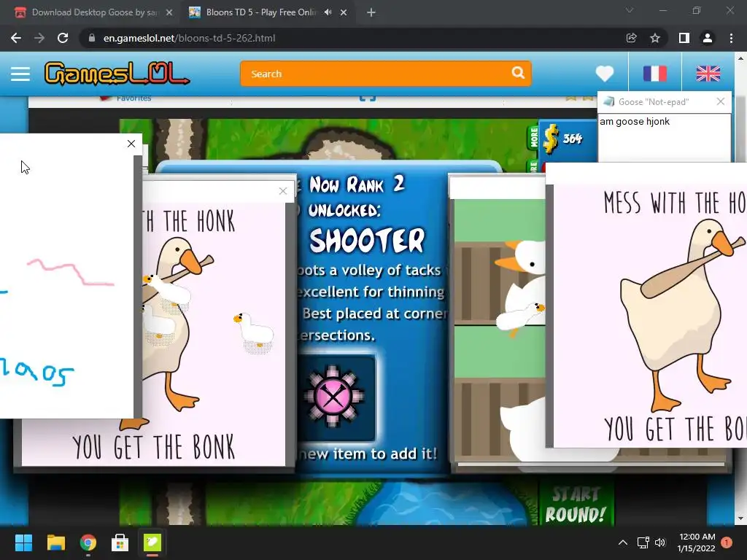Viewport: 747px width, 560px height.
Task: Click the Tack Shooter tower icon
Action: (x=333, y=396)
